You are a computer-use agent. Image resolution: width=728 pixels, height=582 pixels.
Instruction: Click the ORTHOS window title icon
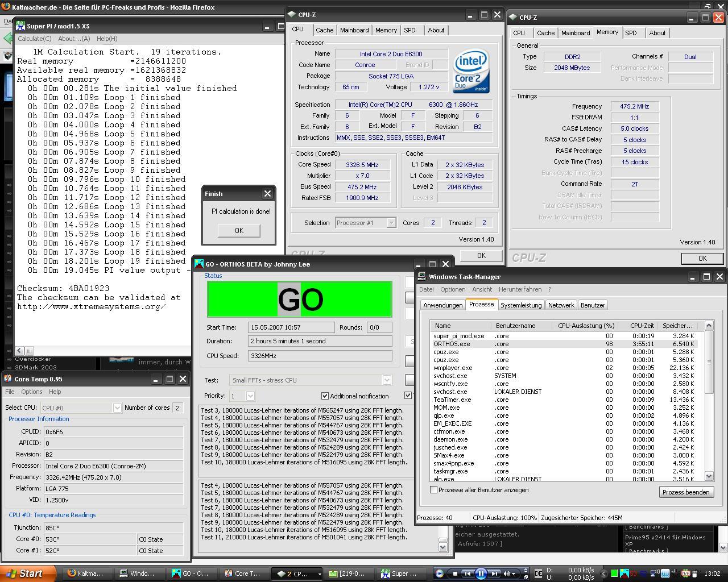point(199,264)
